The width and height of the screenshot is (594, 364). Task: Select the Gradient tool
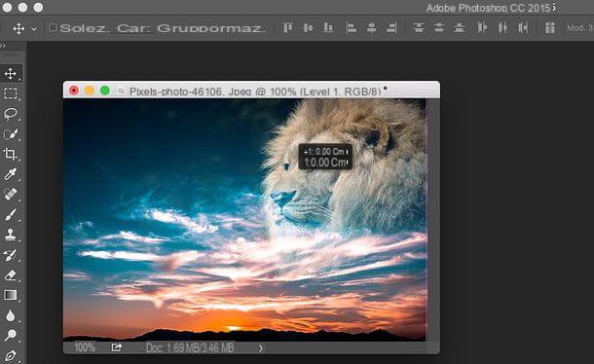click(11, 295)
